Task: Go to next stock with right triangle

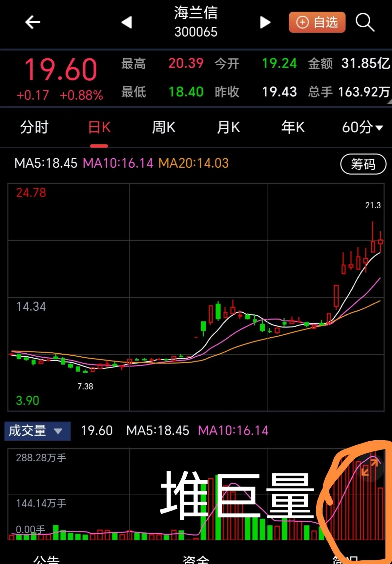Action: tap(265, 22)
